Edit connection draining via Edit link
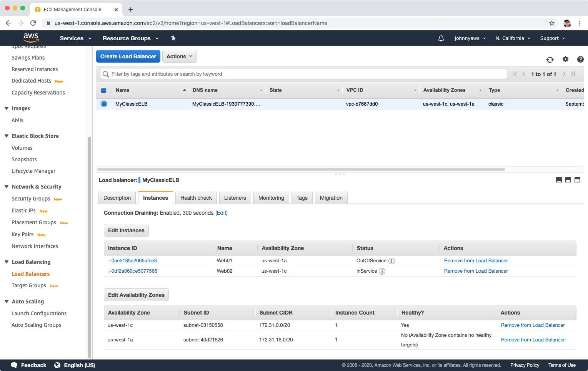The image size is (588, 371). (x=222, y=213)
